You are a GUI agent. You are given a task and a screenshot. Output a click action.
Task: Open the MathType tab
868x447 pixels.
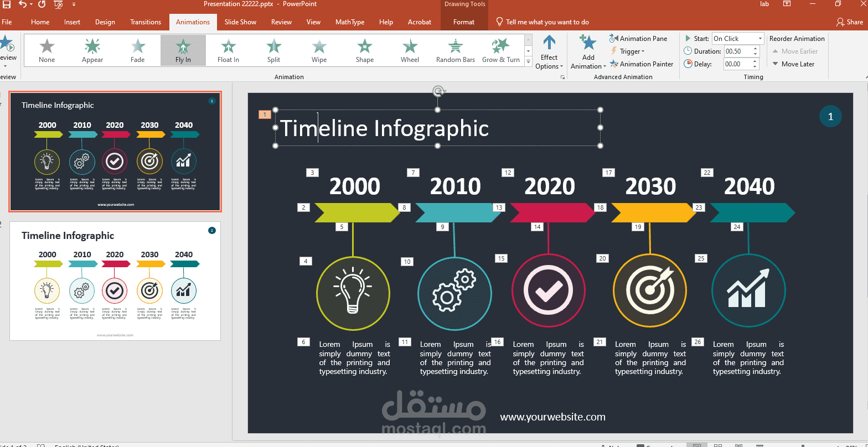coord(350,22)
